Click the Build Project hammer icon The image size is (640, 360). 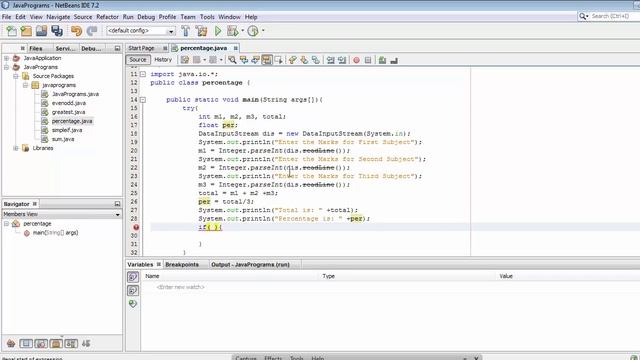tap(186, 31)
